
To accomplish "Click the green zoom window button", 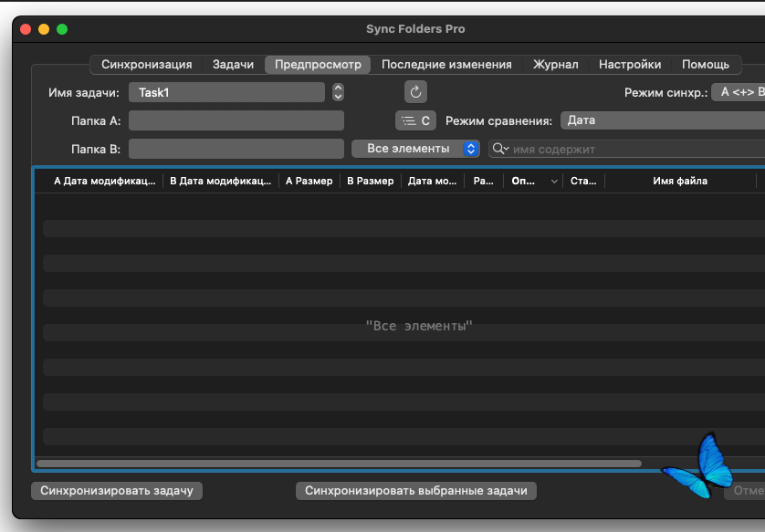I will click(x=62, y=29).
